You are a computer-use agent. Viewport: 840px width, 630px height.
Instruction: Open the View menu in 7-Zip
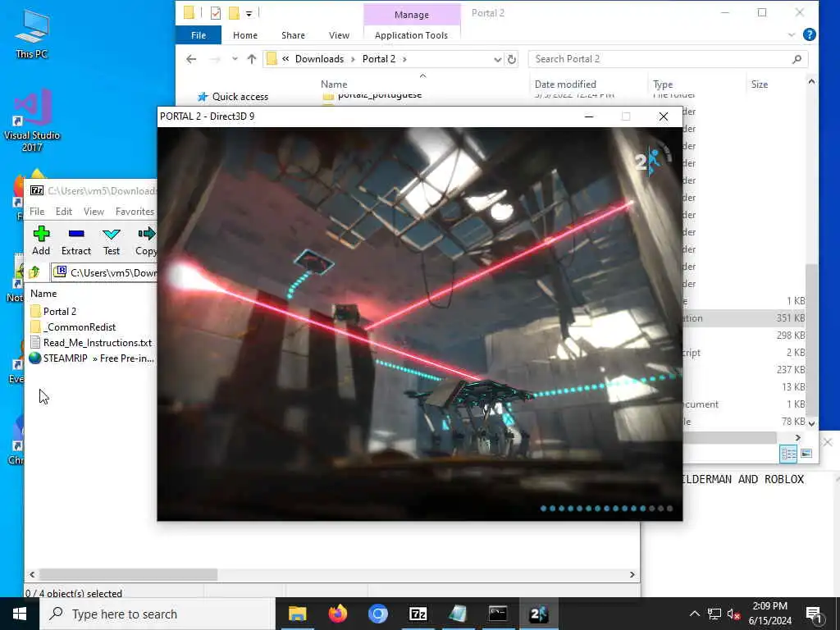[x=94, y=211]
